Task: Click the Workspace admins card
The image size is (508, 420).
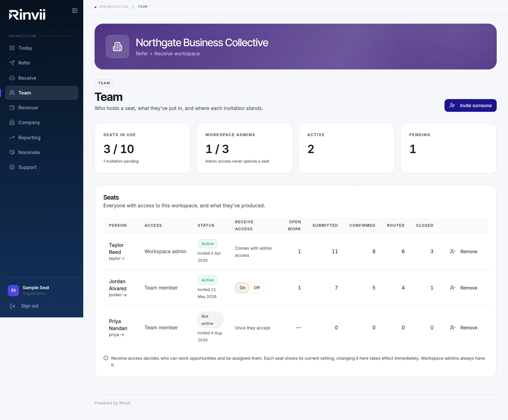Action: 244,148
